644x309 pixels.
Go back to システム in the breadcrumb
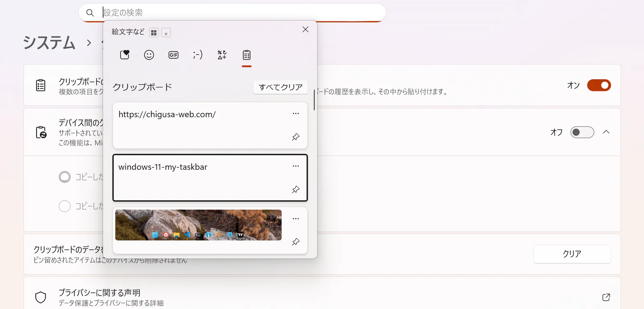click(49, 43)
